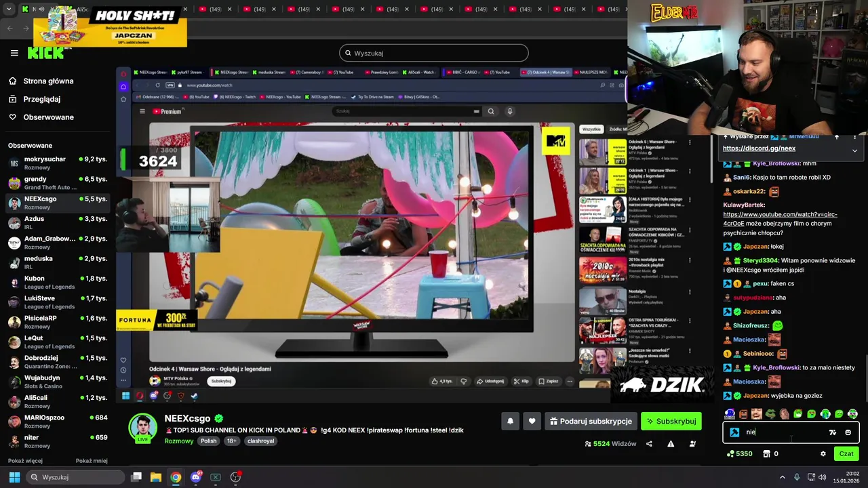Image resolution: width=868 pixels, height=488 pixels.
Task: Click the Polish tag
Action: point(208,441)
